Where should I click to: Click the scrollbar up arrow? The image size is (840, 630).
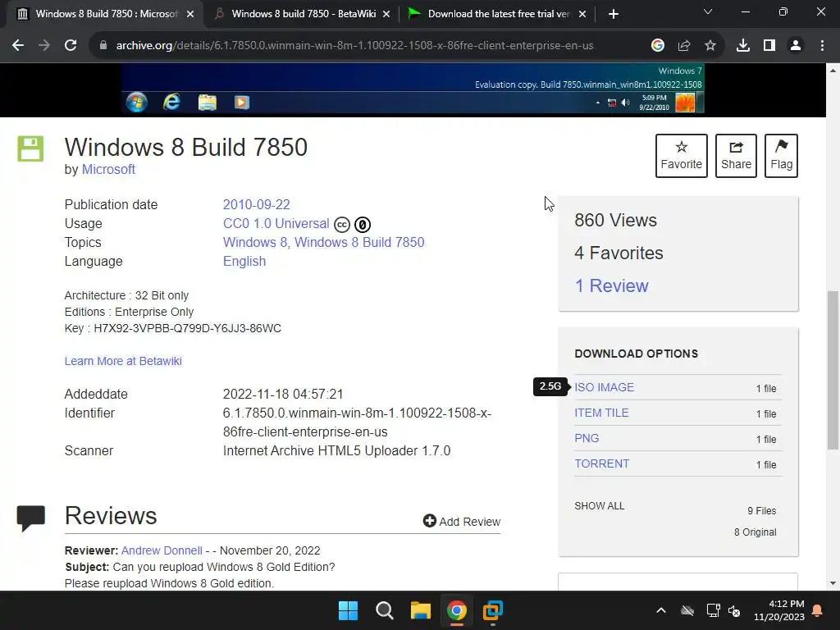833,71
